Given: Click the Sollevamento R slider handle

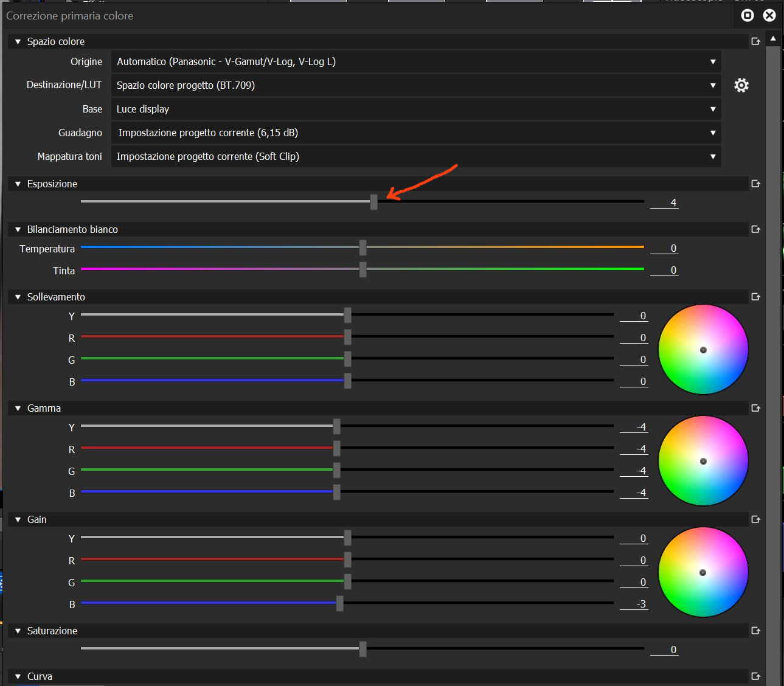Looking at the screenshot, I should click(x=348, y=337).
